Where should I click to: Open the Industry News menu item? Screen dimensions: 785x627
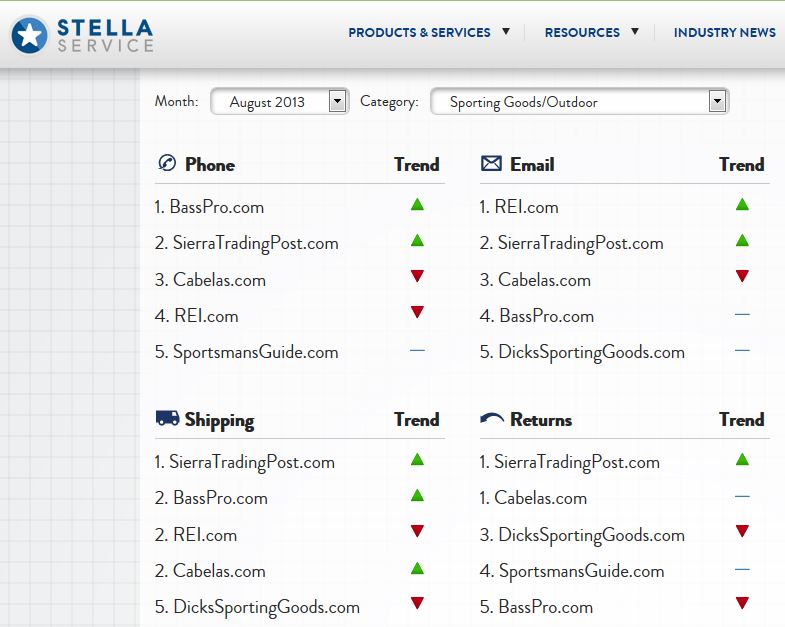724,32
